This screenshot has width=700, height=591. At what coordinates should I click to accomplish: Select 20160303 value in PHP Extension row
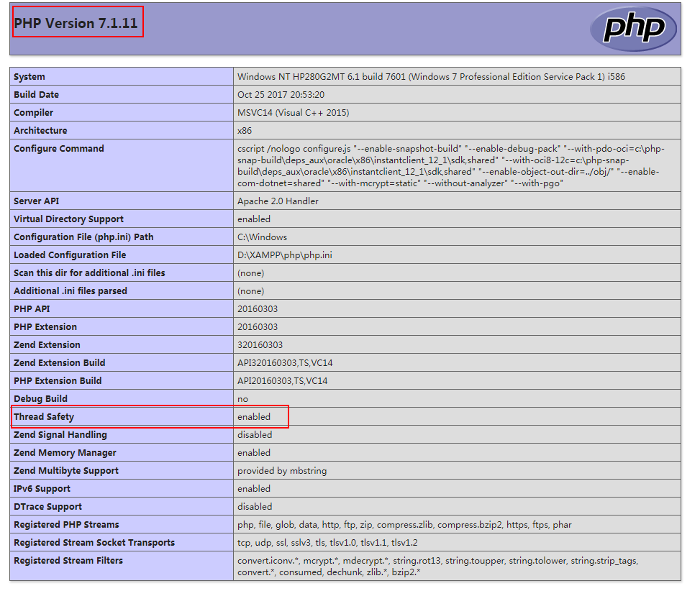tap(258, 326)
